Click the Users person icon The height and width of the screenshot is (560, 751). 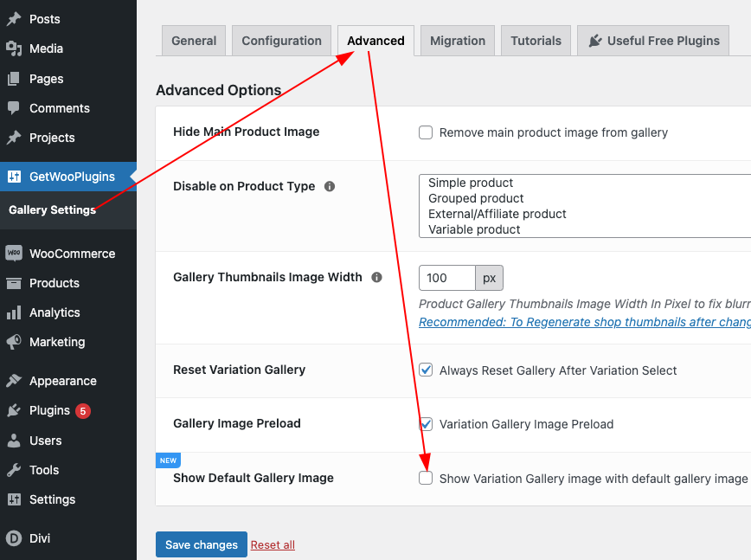coord(14,441)
